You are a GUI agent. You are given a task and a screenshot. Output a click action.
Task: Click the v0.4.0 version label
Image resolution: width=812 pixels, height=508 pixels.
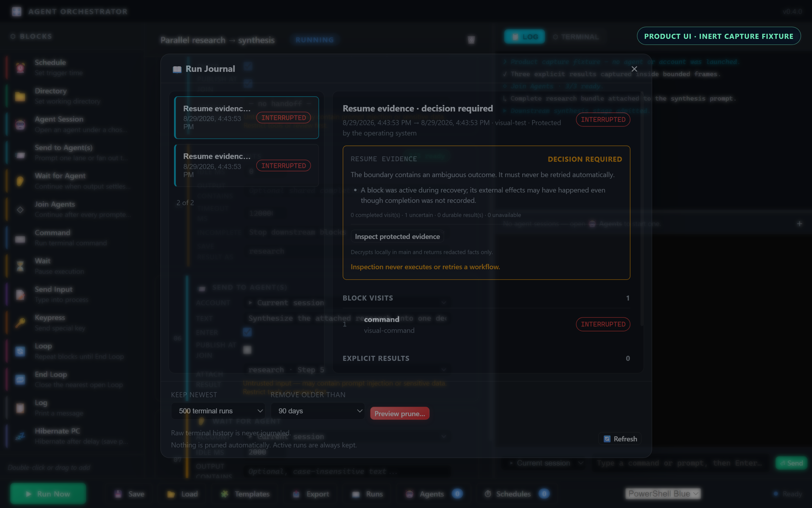point(792,12)
